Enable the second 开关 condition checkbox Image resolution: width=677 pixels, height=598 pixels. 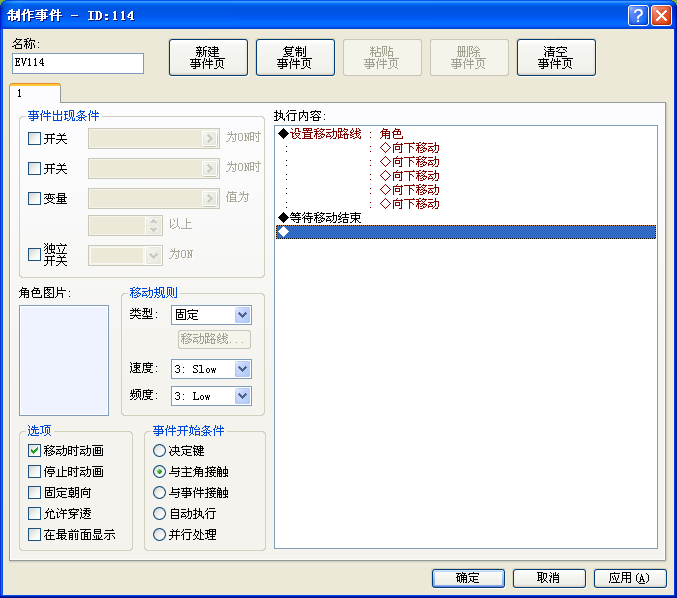tap(34, 168)
